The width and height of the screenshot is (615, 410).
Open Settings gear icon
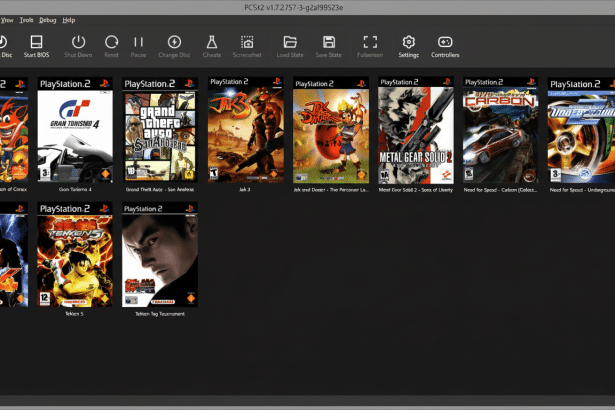pyautogui.click(x=409, y=42)
